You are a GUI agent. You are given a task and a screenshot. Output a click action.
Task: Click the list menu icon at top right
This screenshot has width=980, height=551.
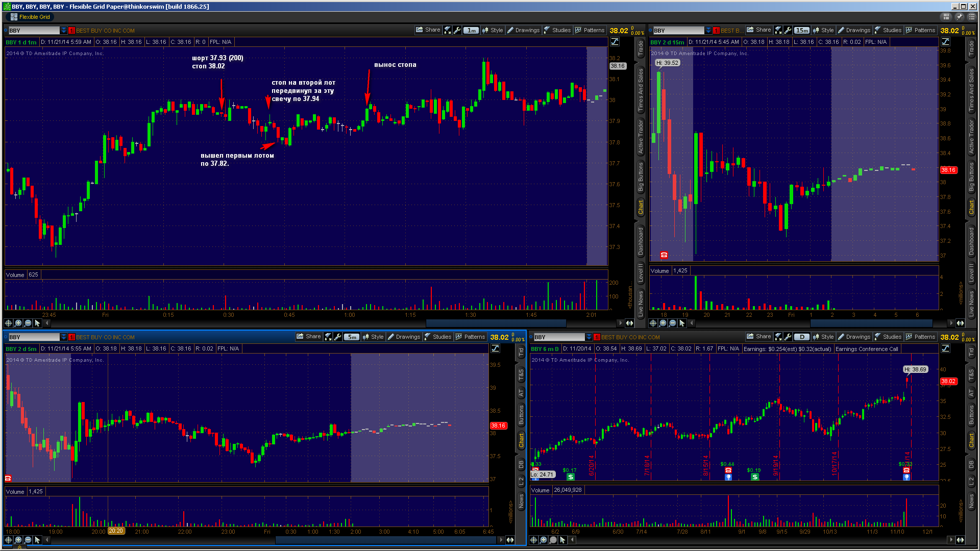pyautogui.click(x=972, y=17)
